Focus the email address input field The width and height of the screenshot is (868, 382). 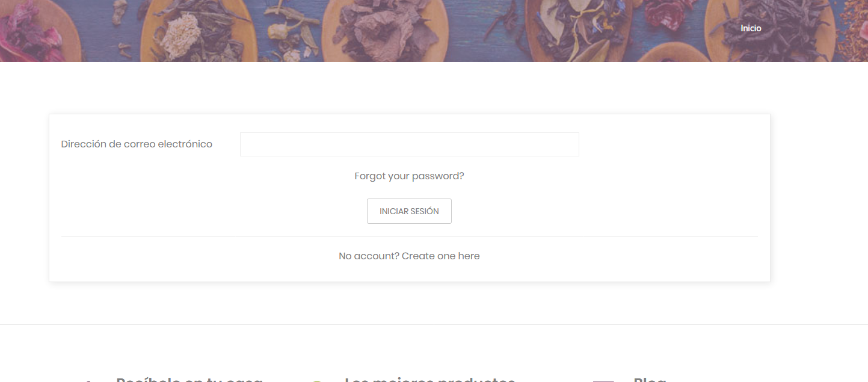pyautogui.click(x=409, y=144)
